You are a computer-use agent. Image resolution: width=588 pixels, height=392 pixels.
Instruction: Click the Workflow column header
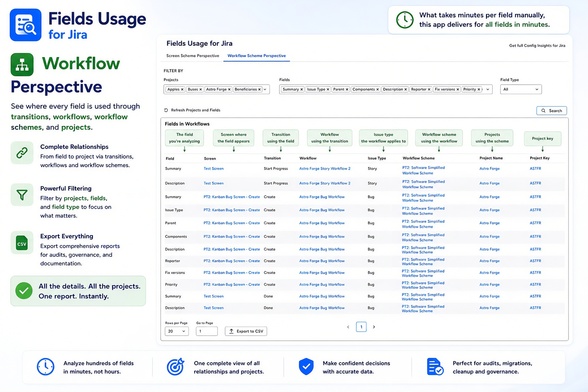point(308,158)
